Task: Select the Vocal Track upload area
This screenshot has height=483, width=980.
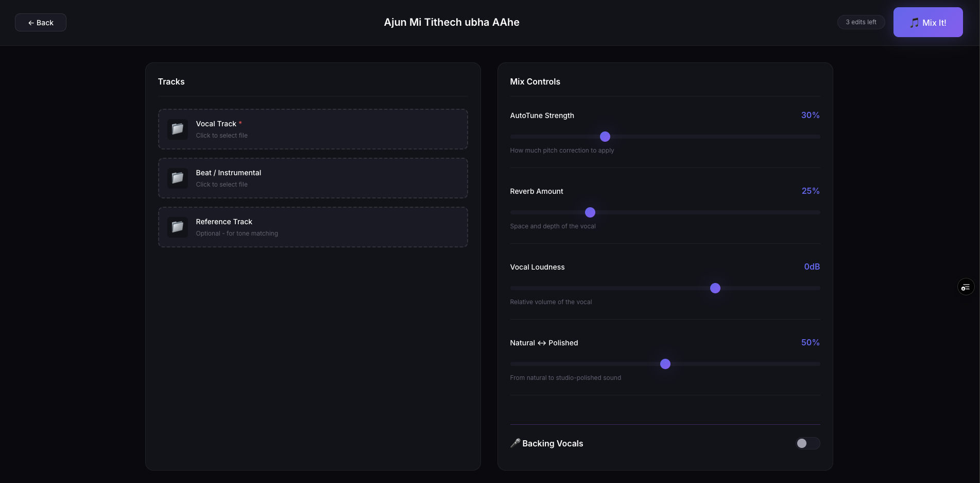Action: [313, 129]
